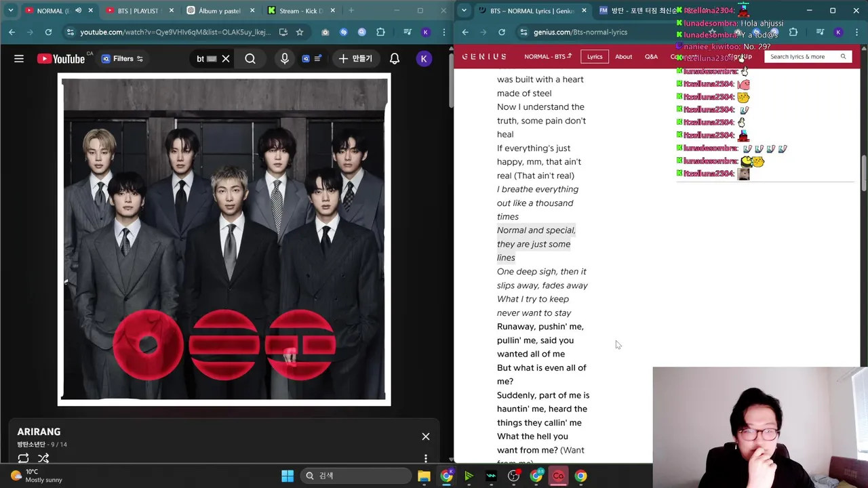Expand the tab search dropdown in the YouTube window
The width and height of the screenshot is (868, 488).
(x=10, y=11)
